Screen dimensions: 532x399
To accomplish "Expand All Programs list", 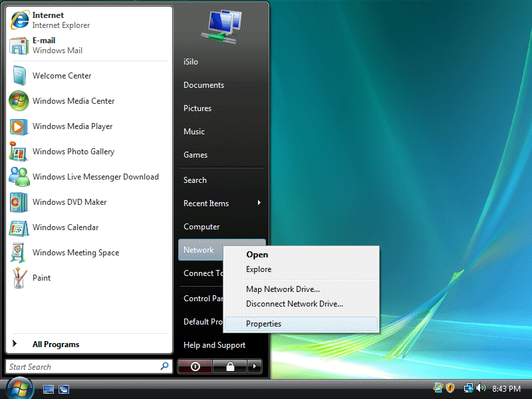I will click(x=55, y=344).
